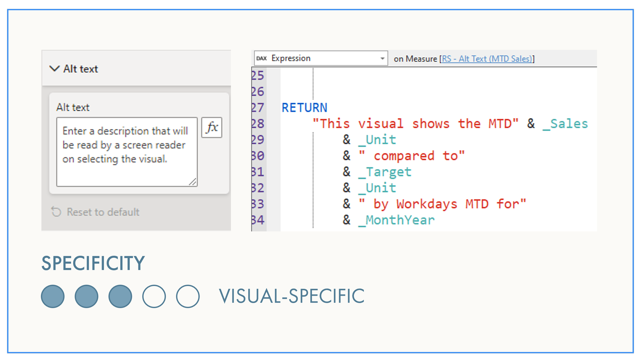Viewport: 642px width, 364px height.
Task: Click the RETURN keyword in the DAX editor
Action: [x=305, y=107]
